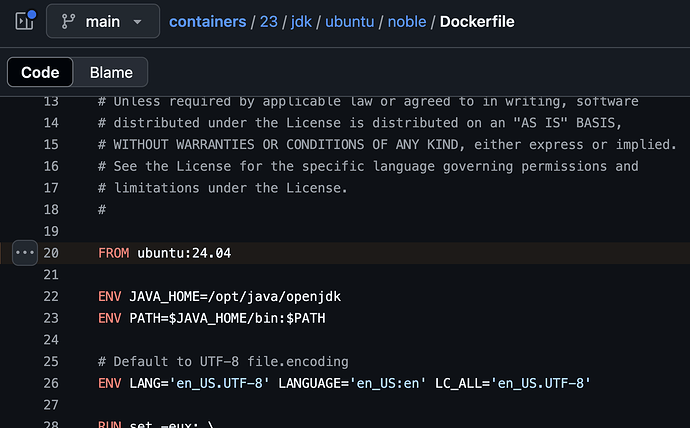Click the FROM ubuntu:24.04 code line
The image size is (690, 428).
[x=164, y=253]
